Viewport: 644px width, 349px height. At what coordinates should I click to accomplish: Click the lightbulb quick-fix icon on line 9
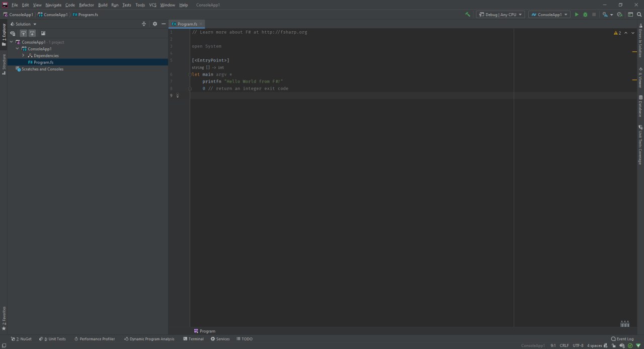coord(178,96)
